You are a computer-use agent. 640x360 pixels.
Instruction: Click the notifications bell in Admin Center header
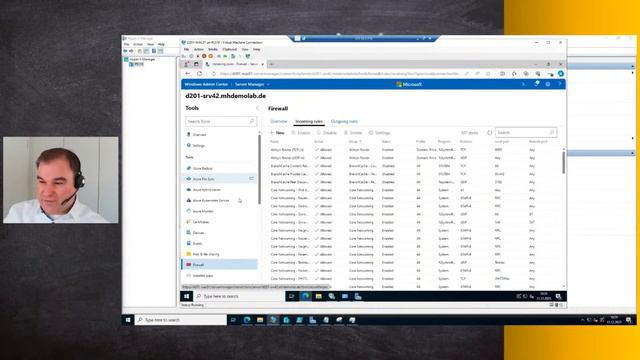(x=536, y=84)
